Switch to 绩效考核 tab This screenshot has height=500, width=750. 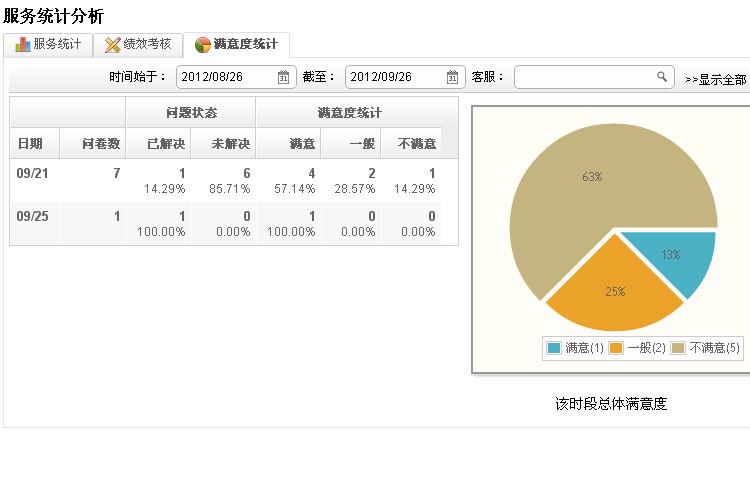point(138,44)
